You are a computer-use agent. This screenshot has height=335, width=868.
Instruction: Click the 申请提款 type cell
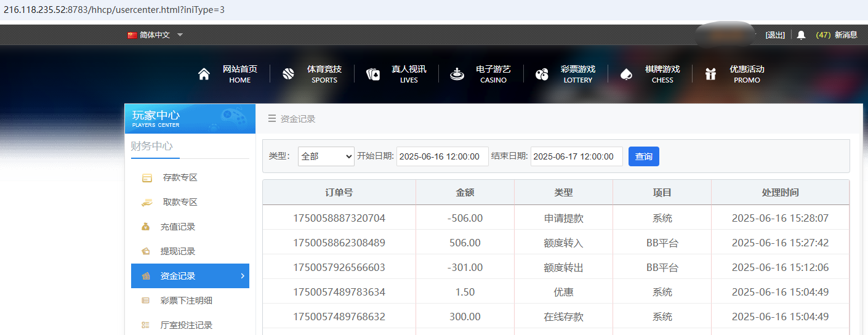(564, 218)
